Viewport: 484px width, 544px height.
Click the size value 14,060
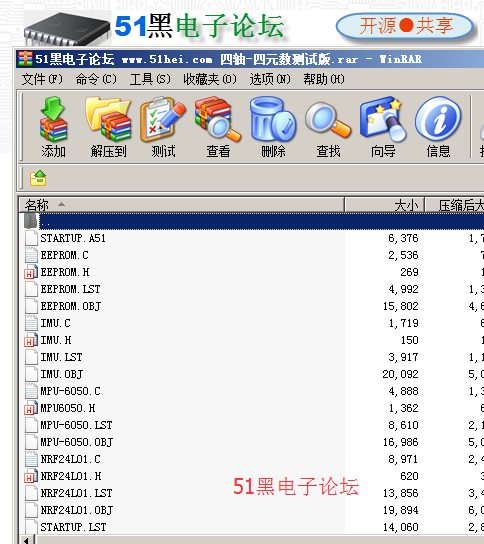point(400,527)
